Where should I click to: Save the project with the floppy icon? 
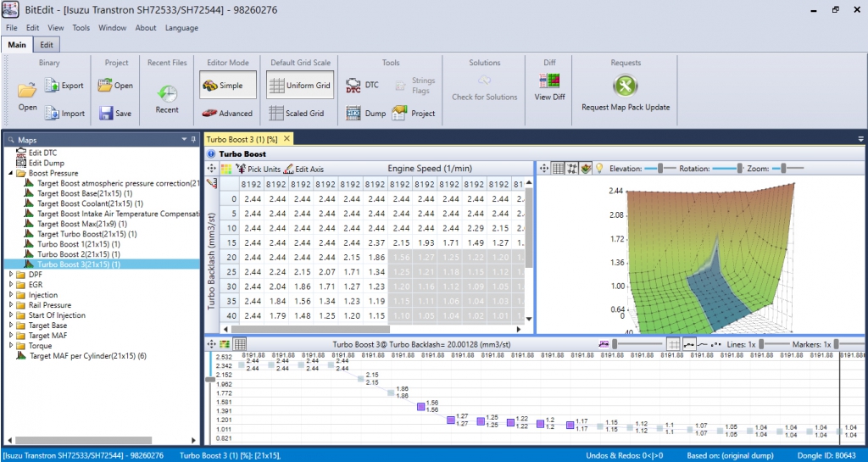pos(106,113)
